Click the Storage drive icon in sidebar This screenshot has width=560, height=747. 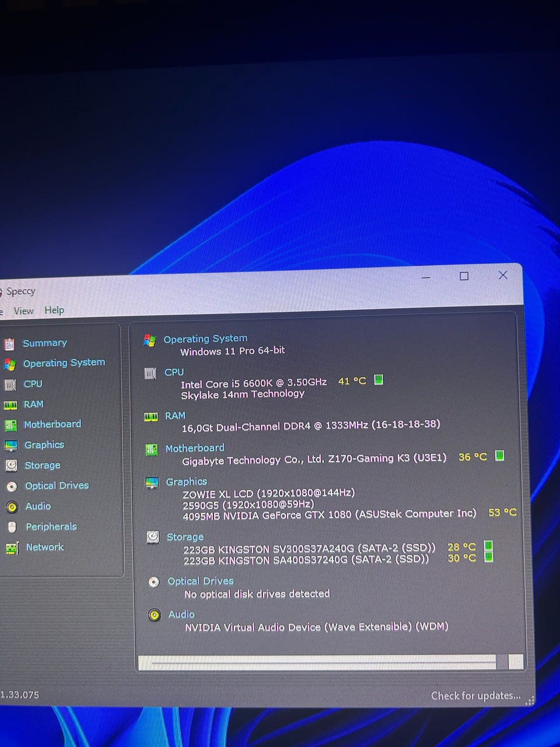[12, 466]
